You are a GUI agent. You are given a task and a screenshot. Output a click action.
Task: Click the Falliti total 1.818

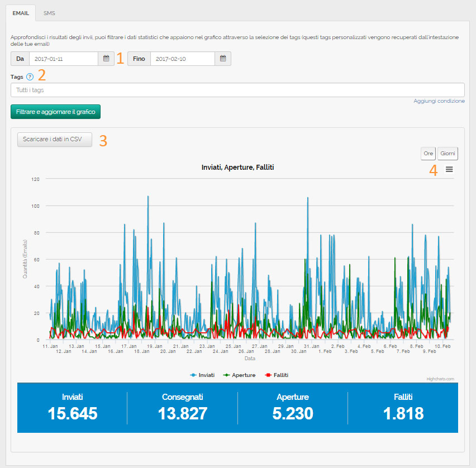[x=403, y=413]
